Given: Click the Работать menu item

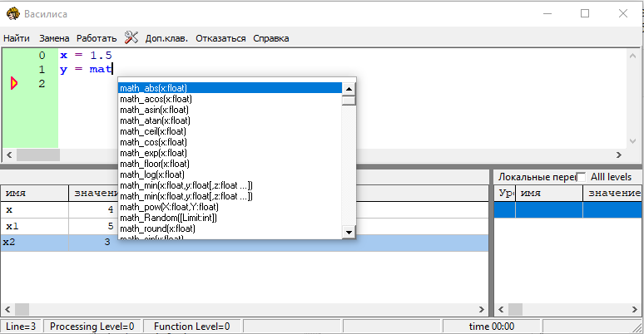Looking at the screenshot, I should coord(97,38).
